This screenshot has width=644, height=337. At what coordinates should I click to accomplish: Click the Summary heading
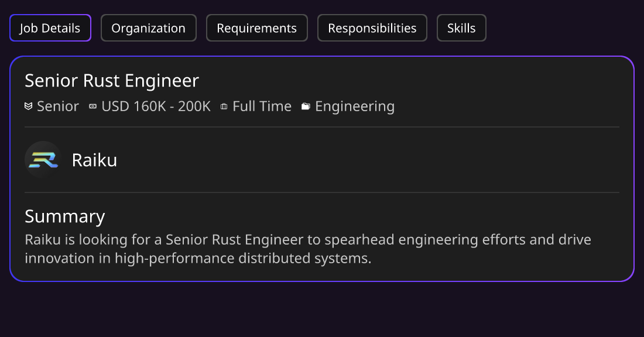pyautogui.click(x=65, y=216)
